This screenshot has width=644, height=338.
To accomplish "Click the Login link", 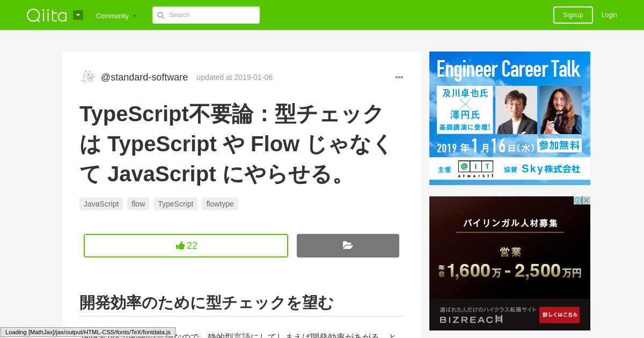I will 609,15.
